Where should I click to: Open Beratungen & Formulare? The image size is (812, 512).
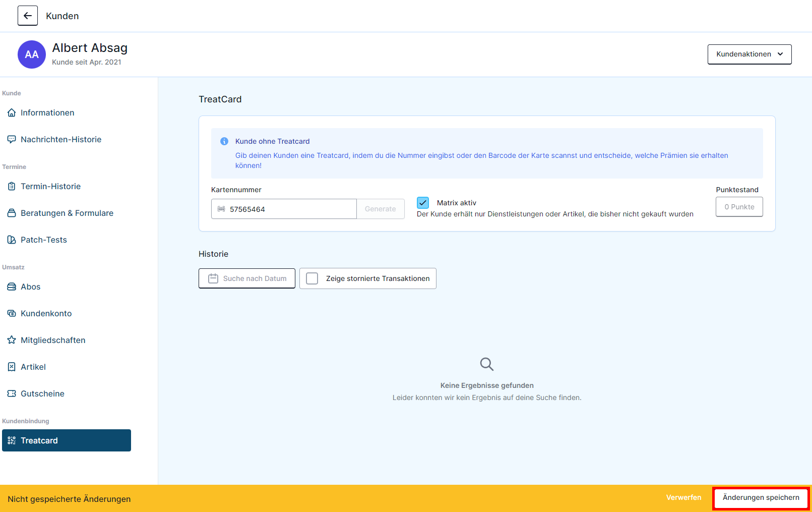pyautogui.click(x=67, y=213)
